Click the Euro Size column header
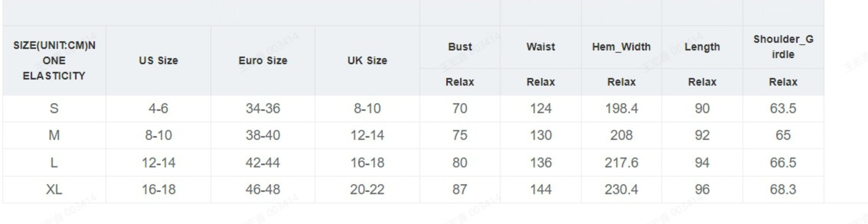This screenshot has width=868, height=224. tap(263, 61)
